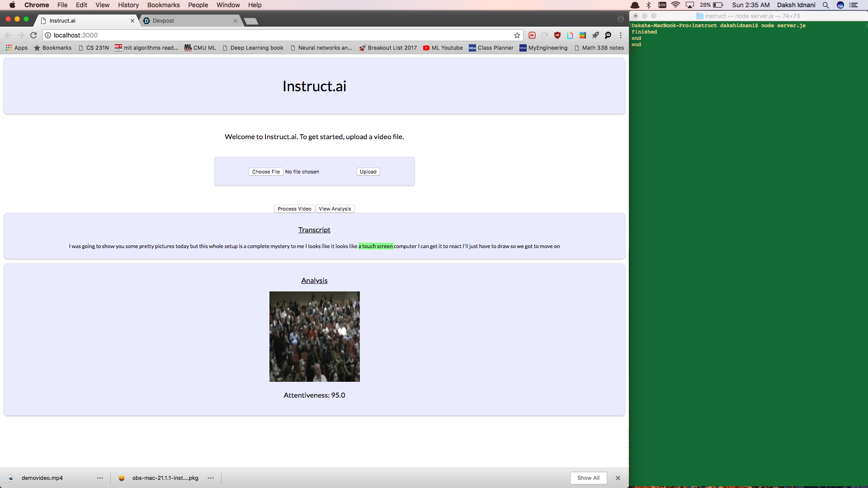Image resolution: width=868 pixels, height=488 pixels.
Task: Reload the localhost page
Action: tap(33, 35)
